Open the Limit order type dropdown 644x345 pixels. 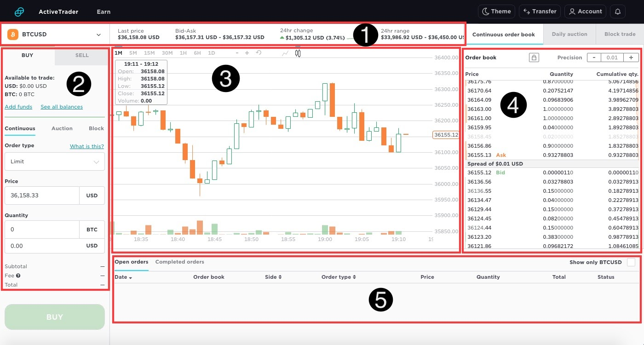click(x=54, y=161)
